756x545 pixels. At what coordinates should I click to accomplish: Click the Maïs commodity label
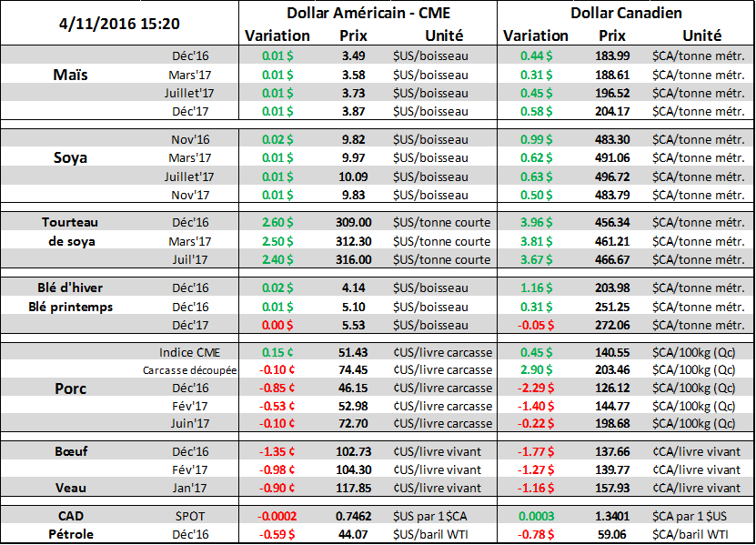70,76
